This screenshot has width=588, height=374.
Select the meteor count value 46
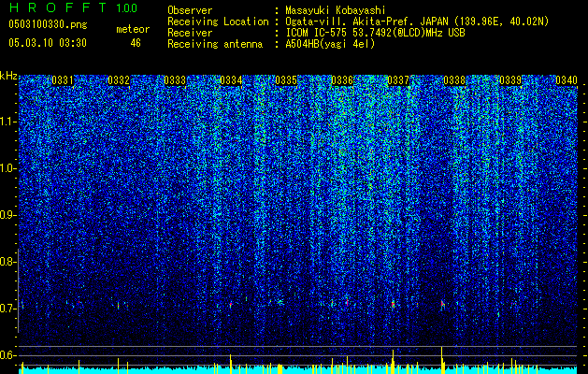(136, 43)
